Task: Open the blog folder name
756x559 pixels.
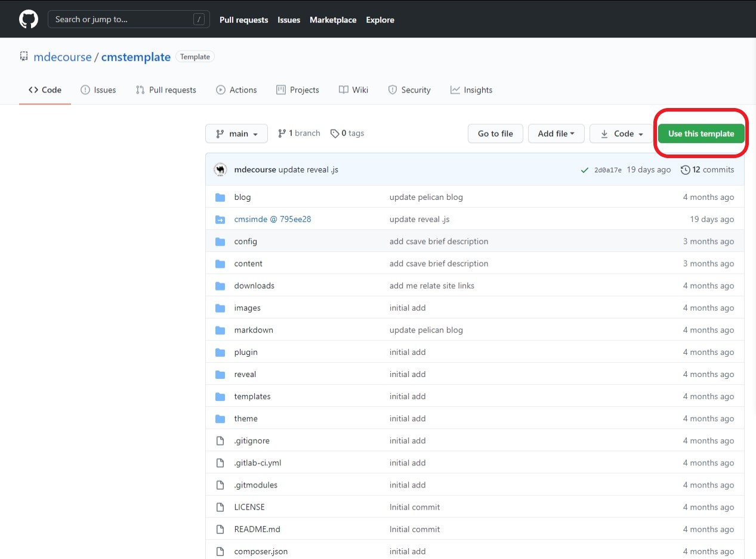Action: [x=242, y=197]
